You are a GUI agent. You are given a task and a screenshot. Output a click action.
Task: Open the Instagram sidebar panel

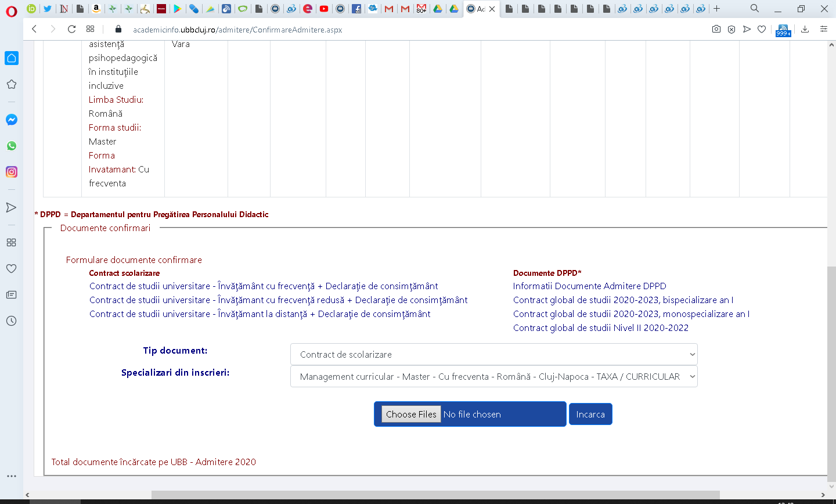tap(11, 172)
